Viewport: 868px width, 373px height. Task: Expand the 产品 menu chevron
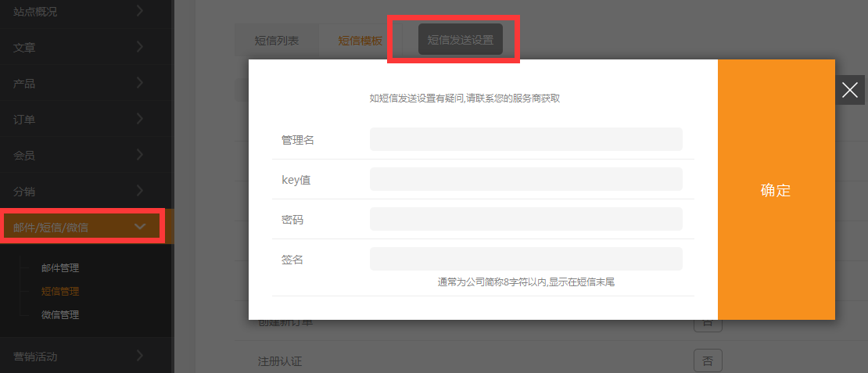point(139,83)
